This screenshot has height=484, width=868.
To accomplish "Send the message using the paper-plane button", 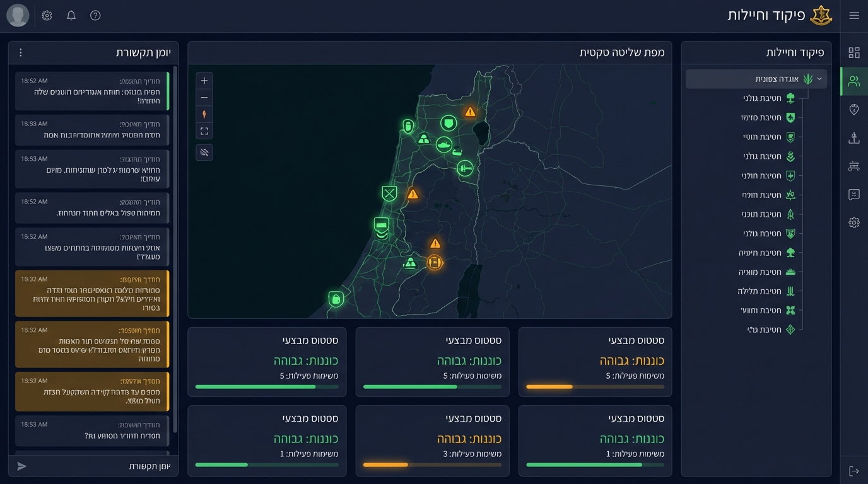I will point(22,466).
